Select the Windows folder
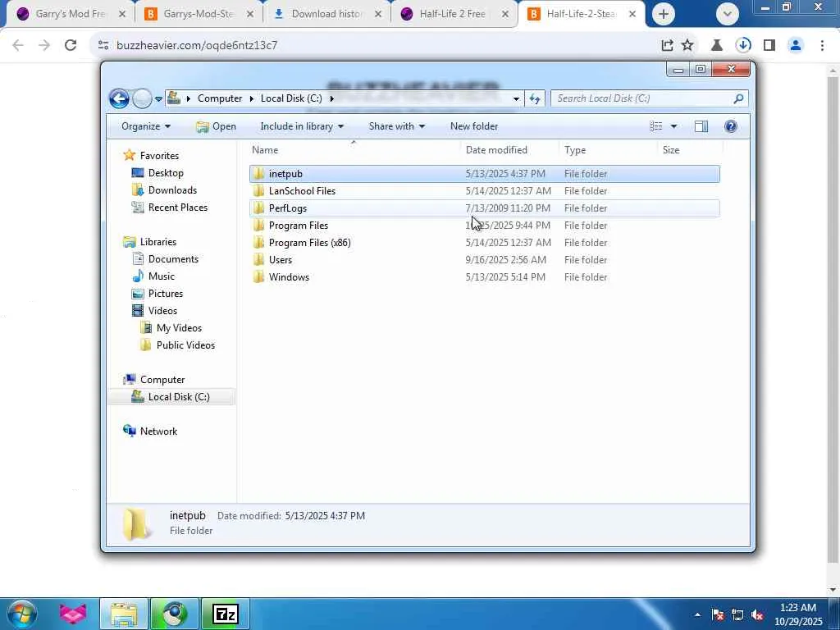840x630 pixels. [484, 277]
